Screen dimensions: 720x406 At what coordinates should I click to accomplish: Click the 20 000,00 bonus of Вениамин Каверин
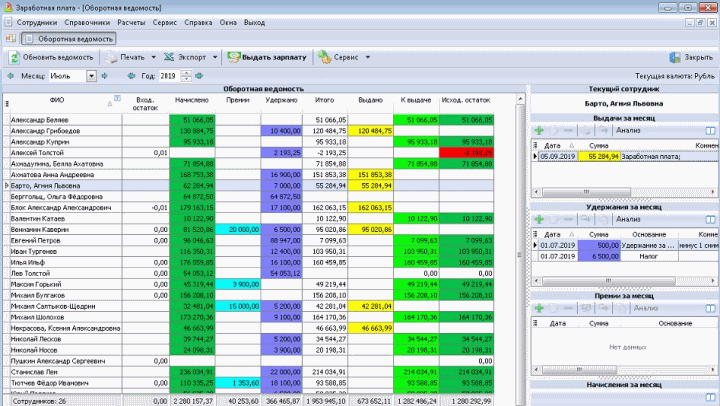click(238, 229)
